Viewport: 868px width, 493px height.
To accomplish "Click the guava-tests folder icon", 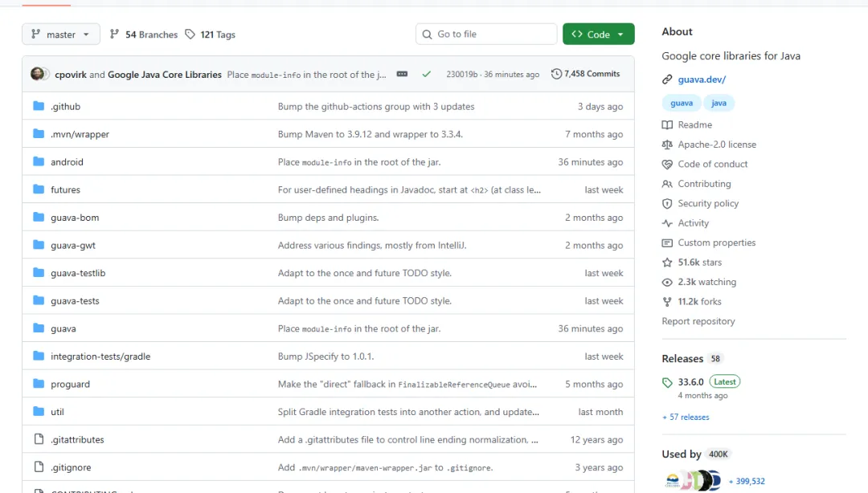I will tap(39, 299).
